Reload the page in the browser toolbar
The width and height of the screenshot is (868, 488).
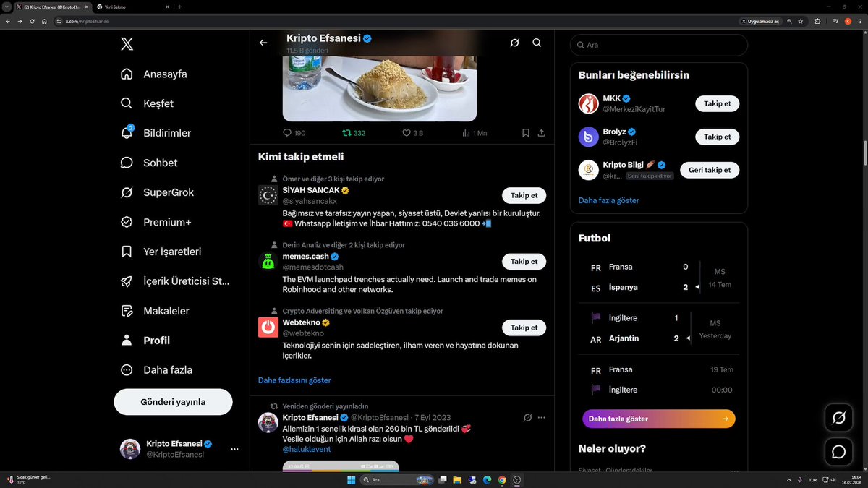(32, 21)
